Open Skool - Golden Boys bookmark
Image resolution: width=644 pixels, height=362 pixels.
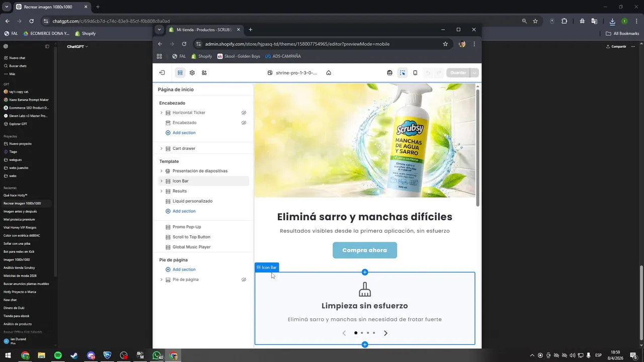238,56
